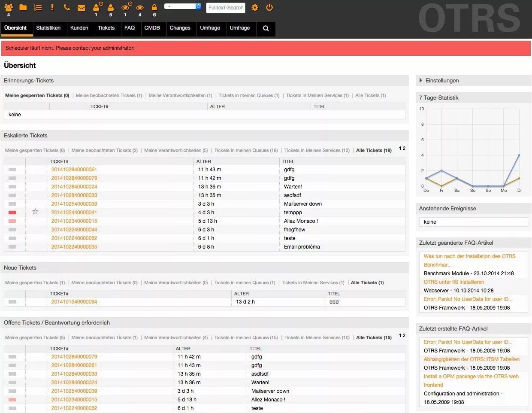This screenshot has height=413, width=532.
Task: Open watched tickets eye icon showing 4
Action: (140, 7)
